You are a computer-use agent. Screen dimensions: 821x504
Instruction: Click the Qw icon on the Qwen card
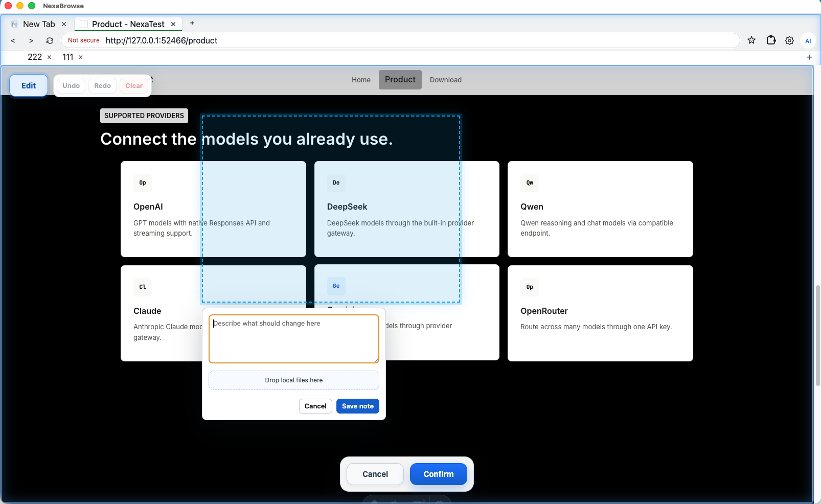click(530, 183)
